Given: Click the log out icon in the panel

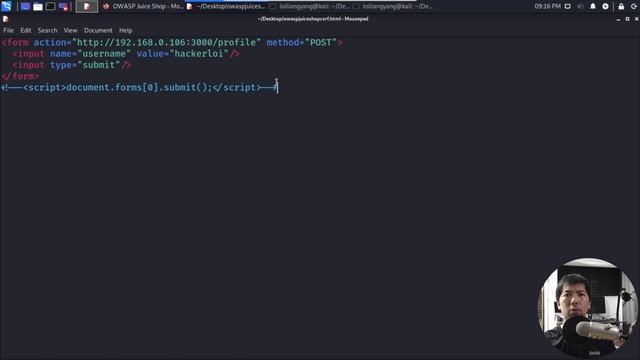Looking at the screenshot, I should (633, 7).
